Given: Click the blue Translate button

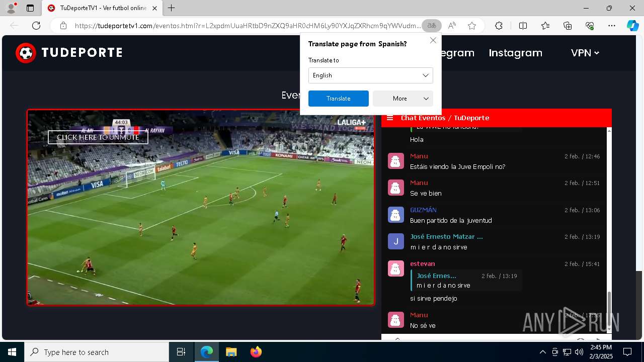Looking at the screenshot, I should pyautogui.click(x=338, y=99).
